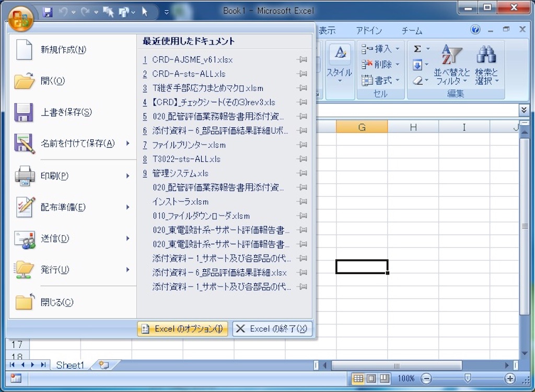Choose 開く(O) in the Office menu
Viewport: 535px width, 392px height.
coord(73,81)
